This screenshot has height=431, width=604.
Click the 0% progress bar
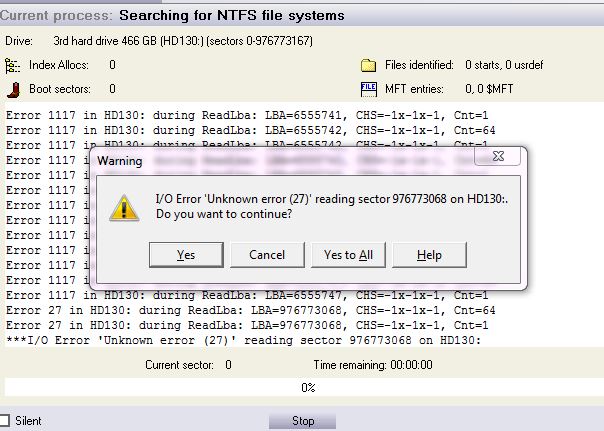pyautogui.click(x=308, y=387)
